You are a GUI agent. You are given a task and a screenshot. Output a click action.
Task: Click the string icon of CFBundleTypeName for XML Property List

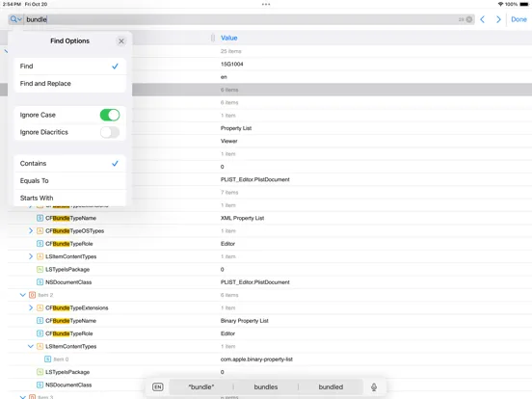click(x=40, y=218)
